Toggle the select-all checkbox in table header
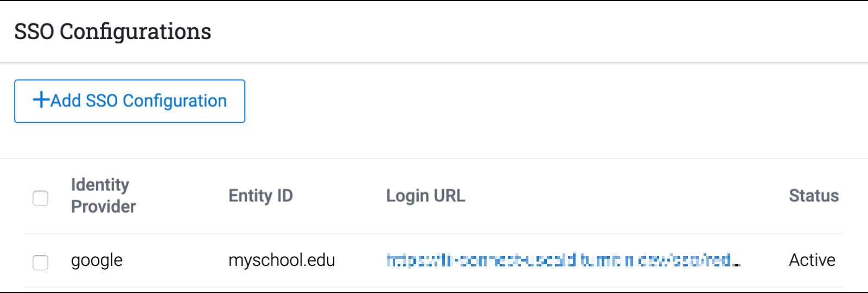This screenshot has height=293, width=868. coord(40,198)
